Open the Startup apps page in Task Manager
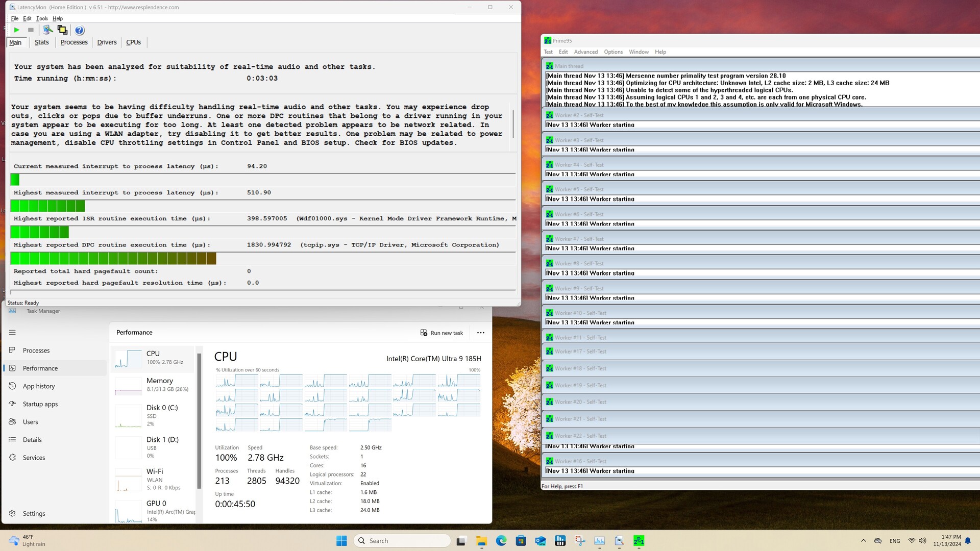 (40, 404)
